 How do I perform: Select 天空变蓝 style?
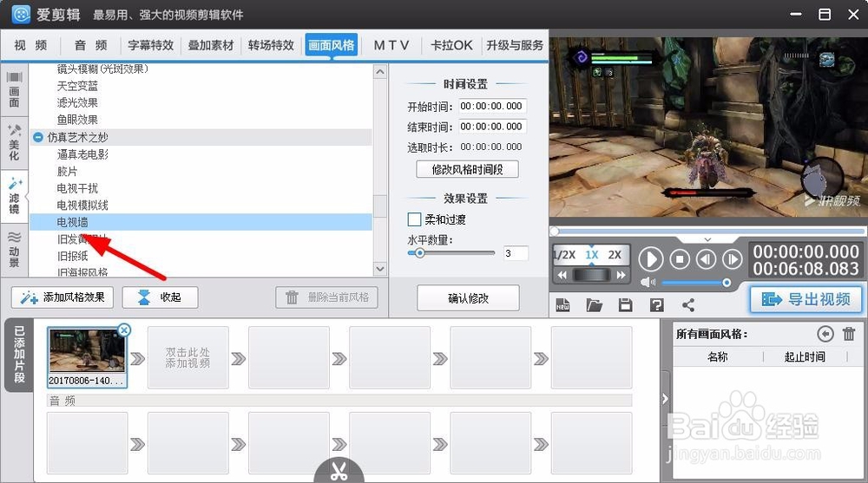(77, 86)
